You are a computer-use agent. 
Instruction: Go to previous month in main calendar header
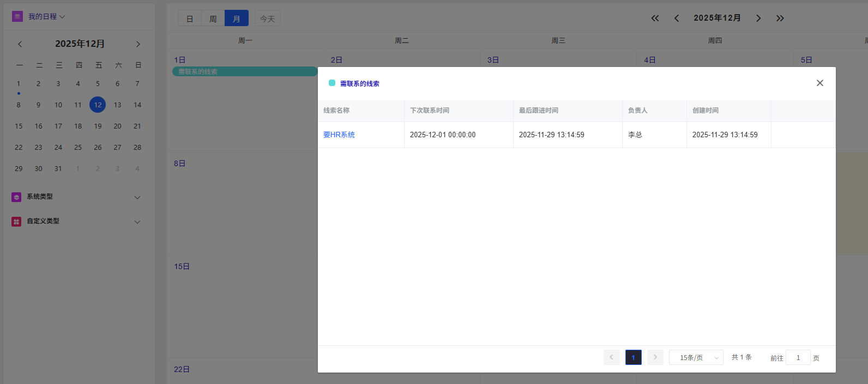point(677,19)
